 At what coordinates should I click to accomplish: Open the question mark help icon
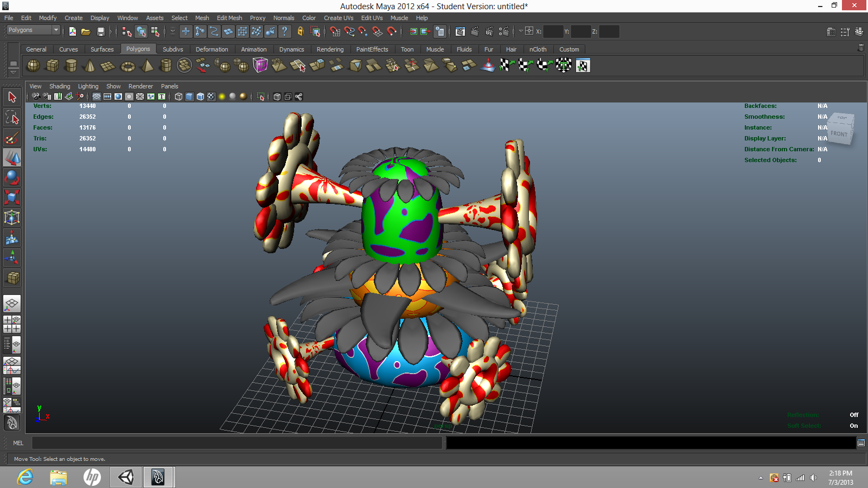[x=284, y=31]
